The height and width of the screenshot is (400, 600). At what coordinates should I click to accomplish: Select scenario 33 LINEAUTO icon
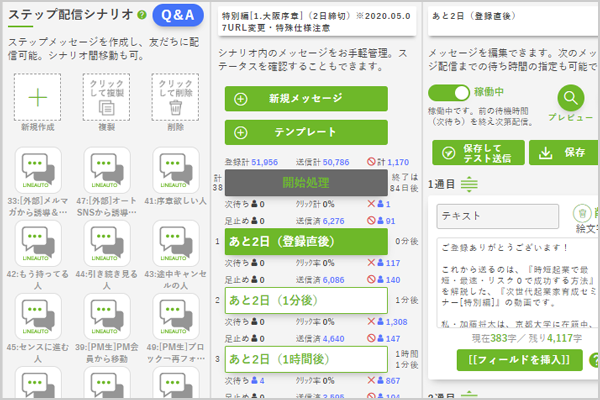point(37,169)
